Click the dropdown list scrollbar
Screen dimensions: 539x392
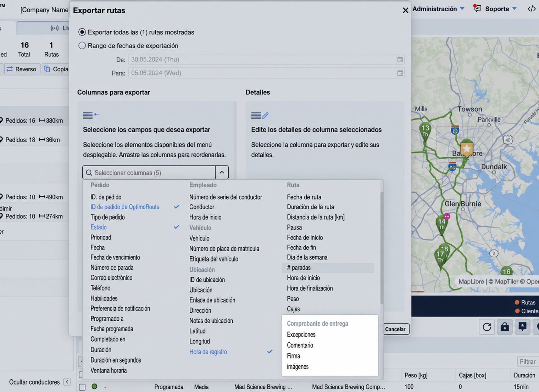[x=382, y=248]
